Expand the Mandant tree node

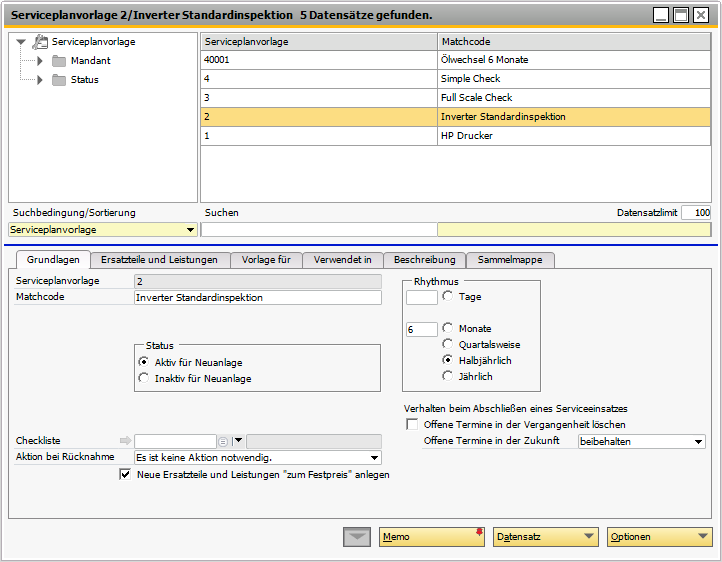(x=40, y=61)
